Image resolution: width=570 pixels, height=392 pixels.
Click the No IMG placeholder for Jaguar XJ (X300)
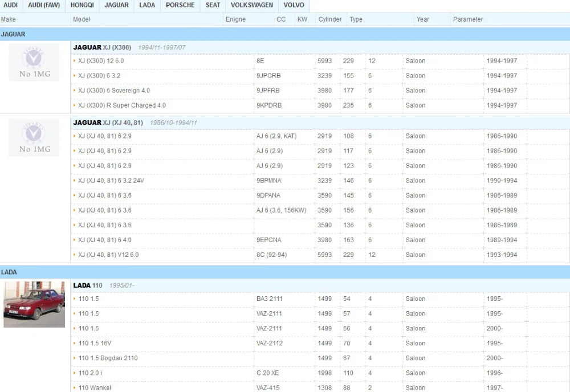click(x=34, y=63)
